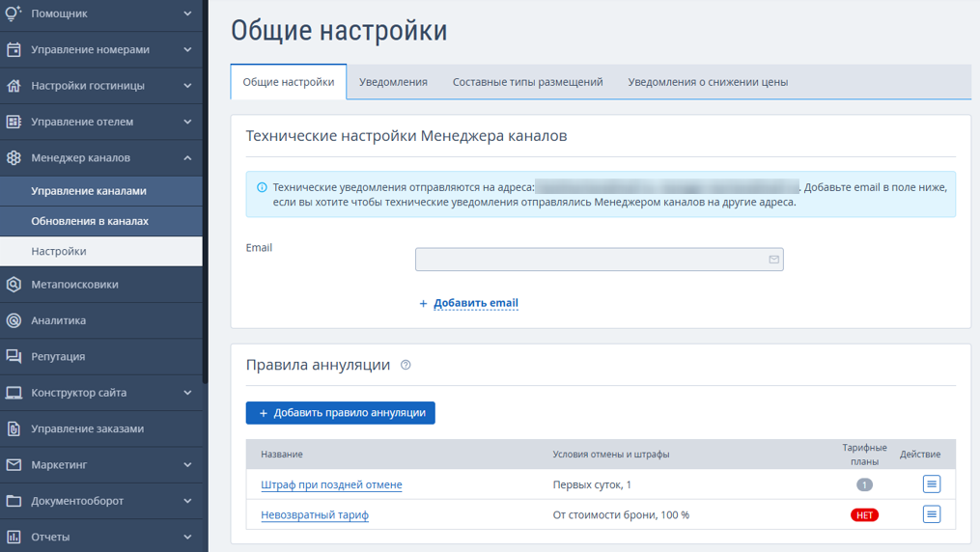Image resolution: width=980 pixels, height=552 pixels.
Task: Click the Маркетинг envelope icon
Action: coord(14,464)
